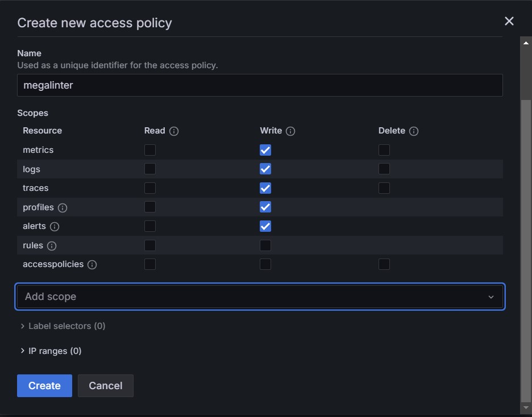
Task: Click the info icon next to rules
Action: coord(52,246)
